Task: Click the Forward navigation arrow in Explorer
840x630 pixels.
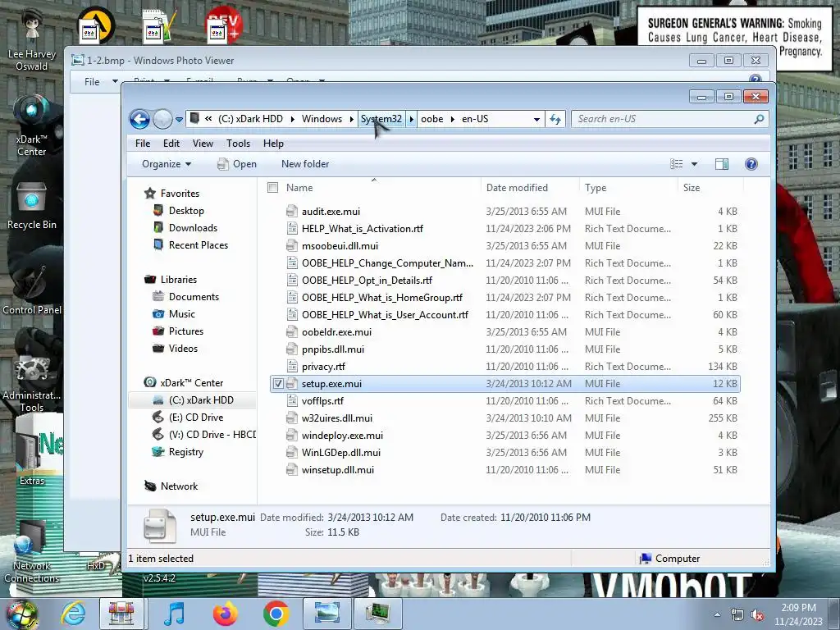Action: click(162, 119)
